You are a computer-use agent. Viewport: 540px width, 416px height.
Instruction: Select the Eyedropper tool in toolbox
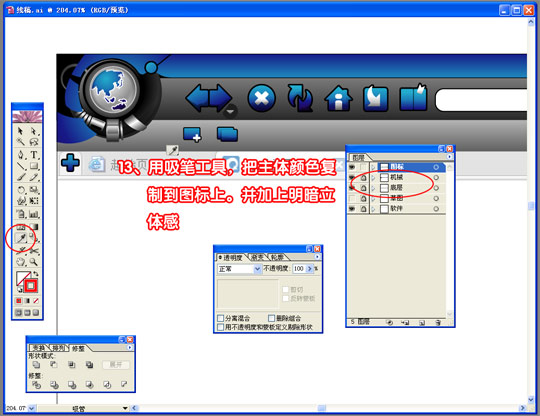(x=21, y=238)
